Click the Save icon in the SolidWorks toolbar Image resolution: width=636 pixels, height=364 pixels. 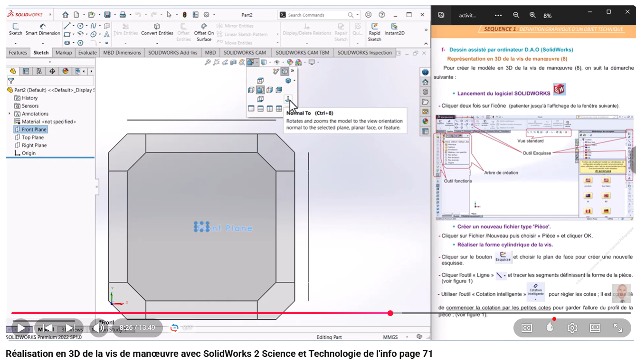click(x=107, y=15)
